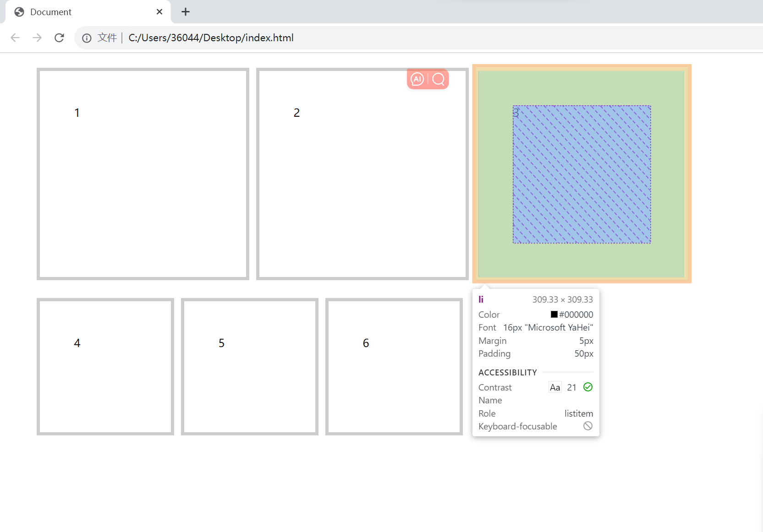Screen dimensions: 763x532
Task: Click the green contrast checkmark icon
Action: 588,387
